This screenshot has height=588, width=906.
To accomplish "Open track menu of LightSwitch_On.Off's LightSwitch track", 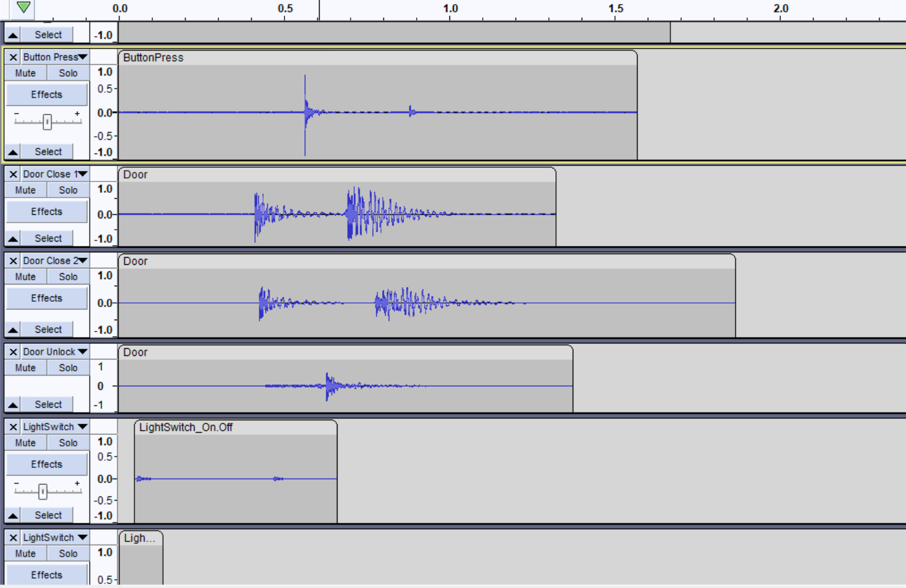I will tap(55, 427).
